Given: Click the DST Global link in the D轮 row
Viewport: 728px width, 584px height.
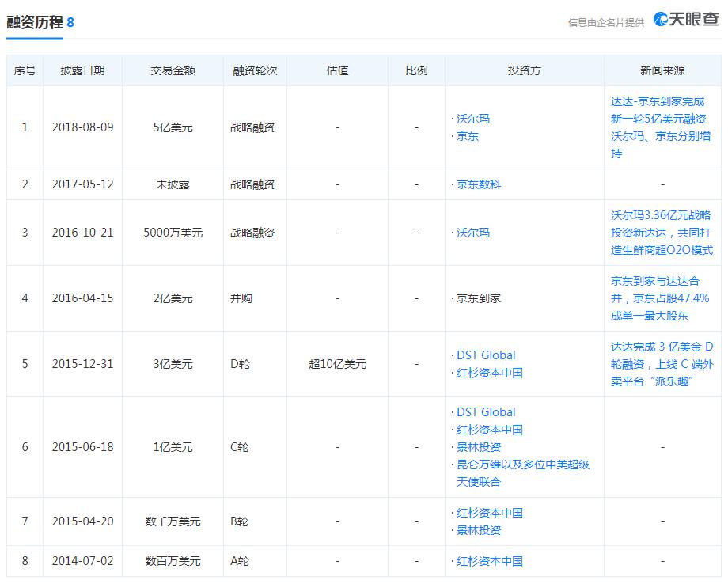Looking at the screenshot, I should tap(485, 355).
